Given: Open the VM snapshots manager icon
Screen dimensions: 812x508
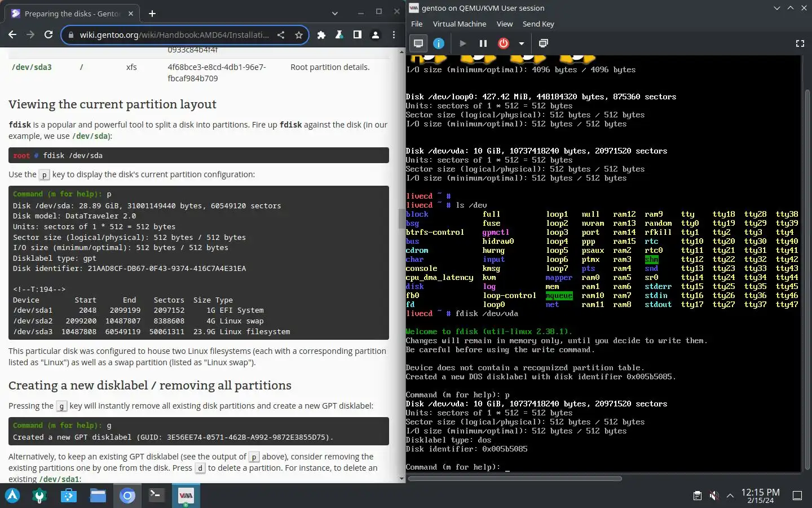Looking at the screenshot, I should coord(544,43).
